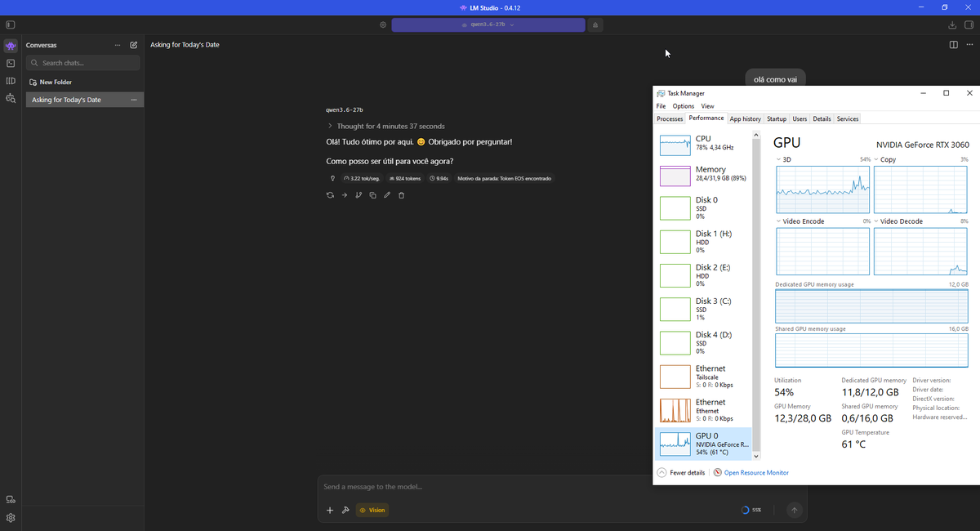This screenshot has width=980, height=531.
Task: Open the downloads icon in LM Studio top bar
Action: [953, 25]
